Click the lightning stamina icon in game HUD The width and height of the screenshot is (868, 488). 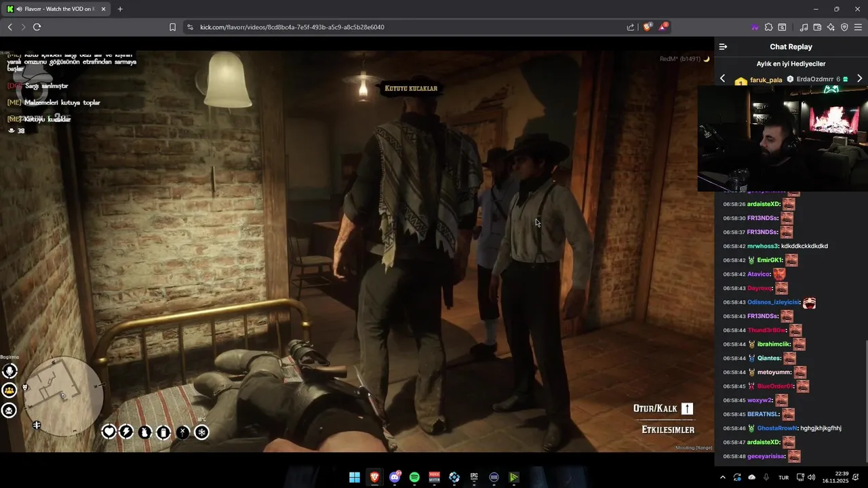(126, 432)
